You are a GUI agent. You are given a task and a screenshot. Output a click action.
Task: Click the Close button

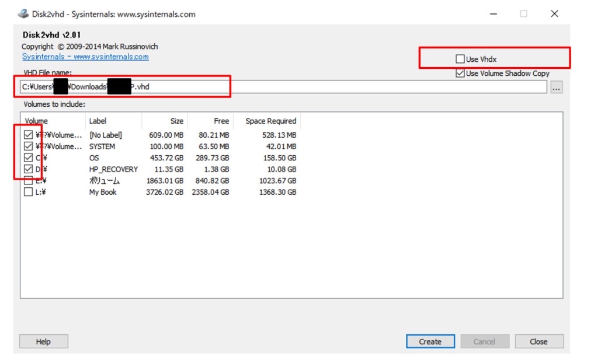[x=539, y=341]
